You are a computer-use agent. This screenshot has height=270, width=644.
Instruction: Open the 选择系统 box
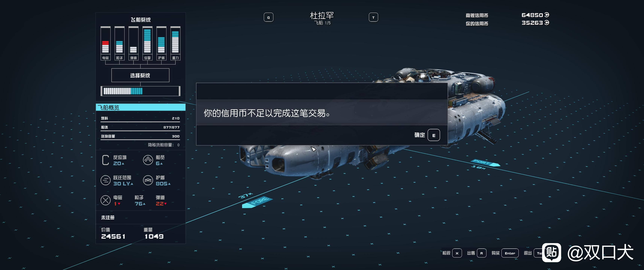pyautogui.click(x=140, y=75)
